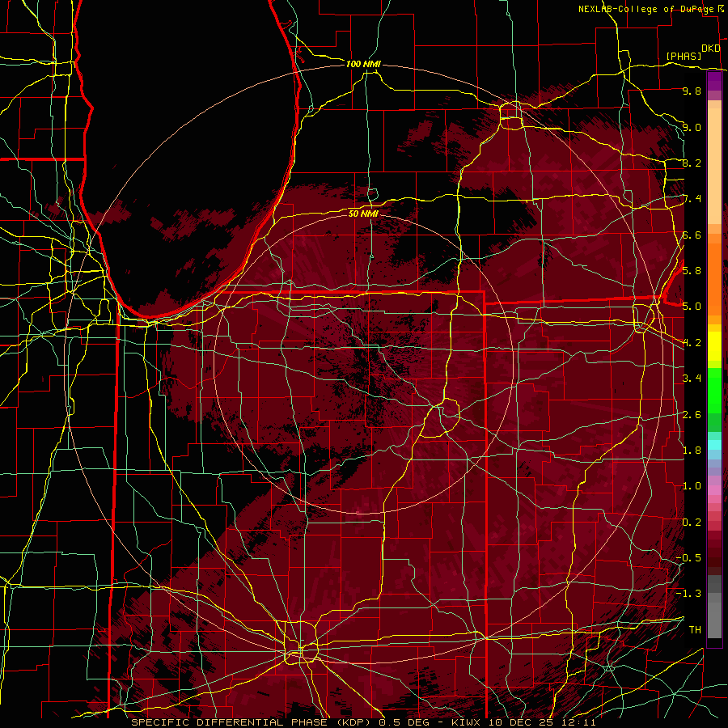Screen dimensions: 728x728
Task: Click the "100 NMI" range ring label
Action: pyautogui.click(x=363, y=64)
